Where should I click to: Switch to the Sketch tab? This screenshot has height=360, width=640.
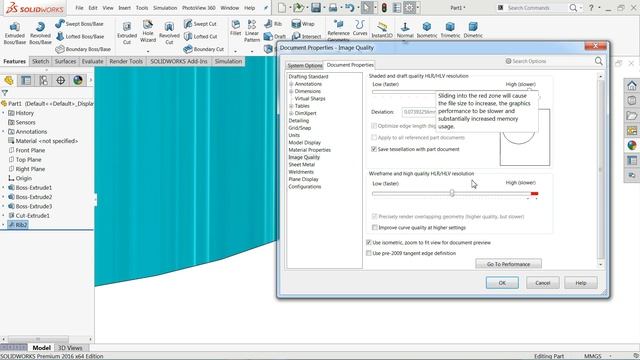[40, 61]
